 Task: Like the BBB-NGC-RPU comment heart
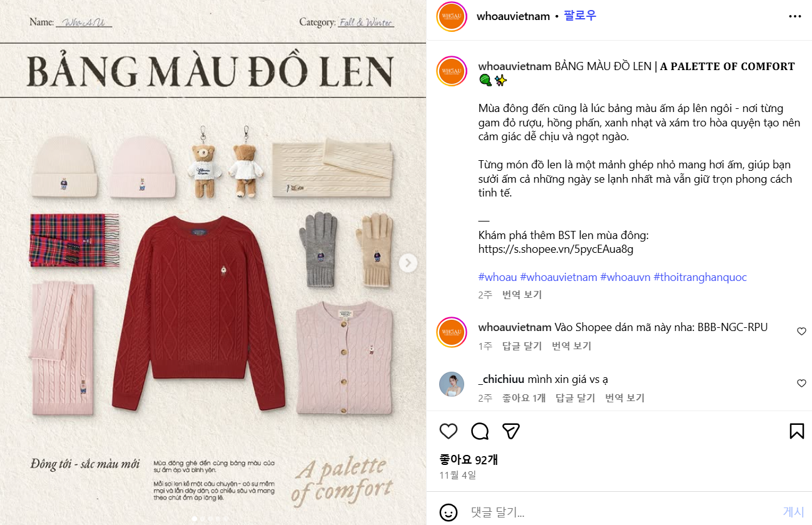801,331
